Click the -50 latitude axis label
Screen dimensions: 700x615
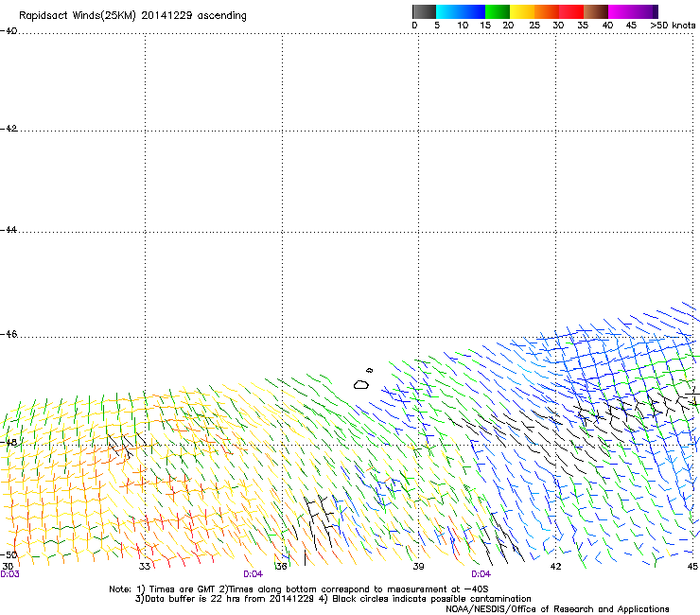[x=9, y=554]
